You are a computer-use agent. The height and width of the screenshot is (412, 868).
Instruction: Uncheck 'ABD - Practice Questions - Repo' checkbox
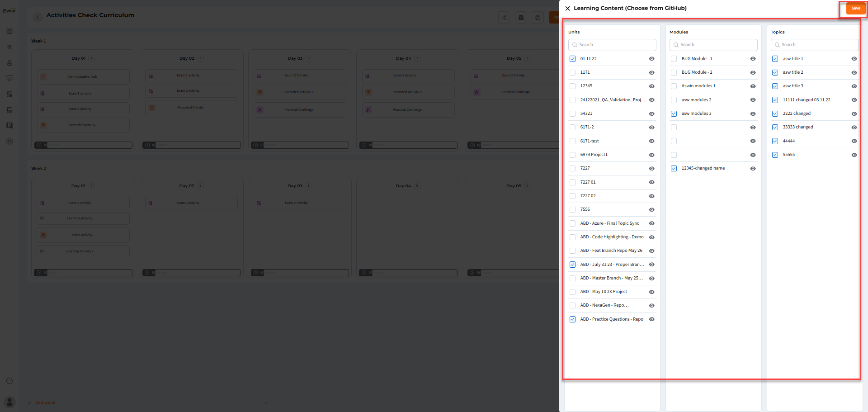573,319
